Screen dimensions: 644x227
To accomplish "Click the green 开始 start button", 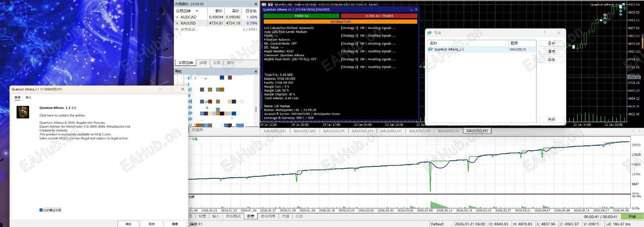I will [x=632, y=216].
